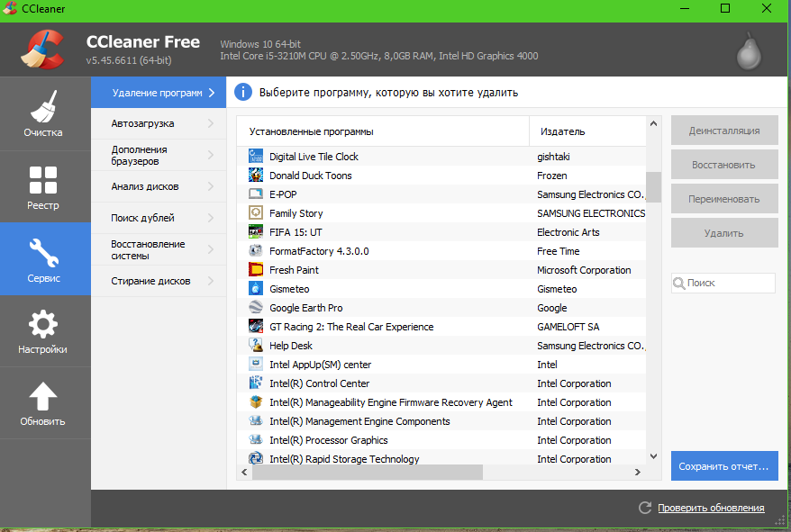The width and height of the screenshot is (791, 532).
Task: Open the Восстановление системы tab
Action: point(159,249)
